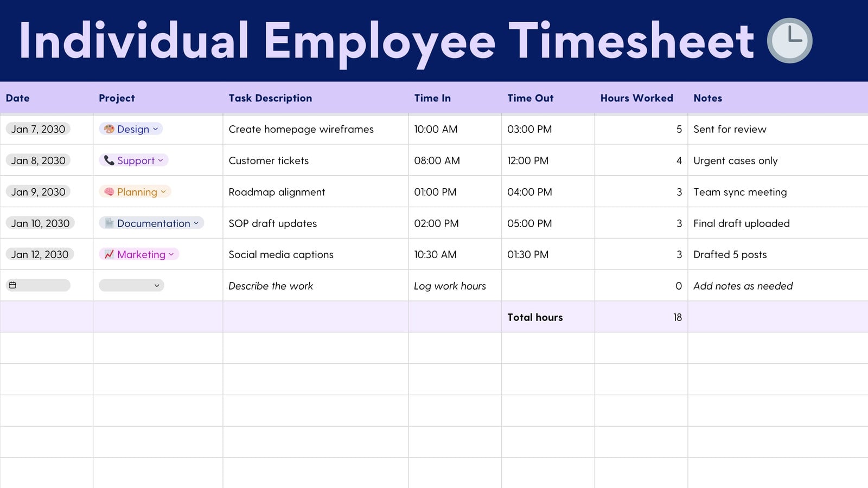The height and width of the screenshot is (488, 868).
Task: Select the Jan 12, 2030 date chip
Action: 40,254
